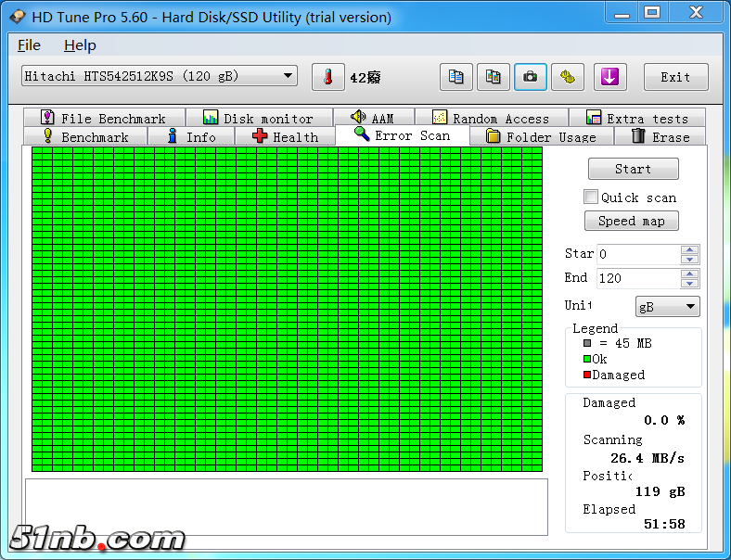Click the camera save screenshot icon

tap(530, 77)
